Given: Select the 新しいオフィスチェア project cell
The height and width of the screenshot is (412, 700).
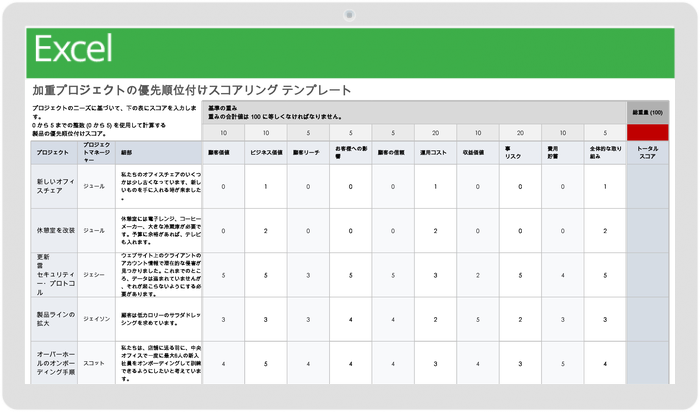Looking at the screenshot, I should tap(52, 187).
